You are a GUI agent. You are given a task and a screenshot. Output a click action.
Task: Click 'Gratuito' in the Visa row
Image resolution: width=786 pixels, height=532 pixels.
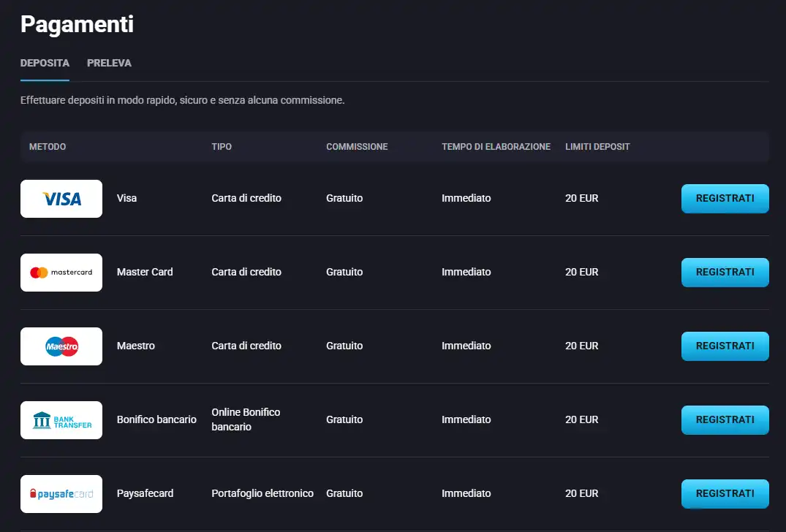[x=344, y=198]
